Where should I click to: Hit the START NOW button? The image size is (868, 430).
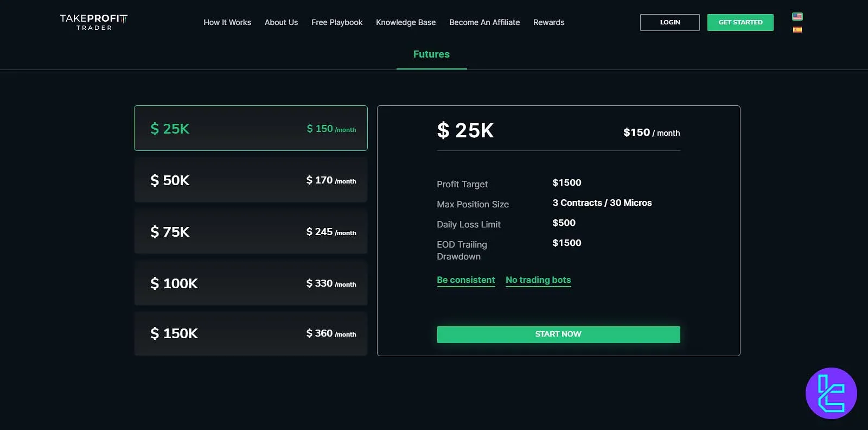558,334
